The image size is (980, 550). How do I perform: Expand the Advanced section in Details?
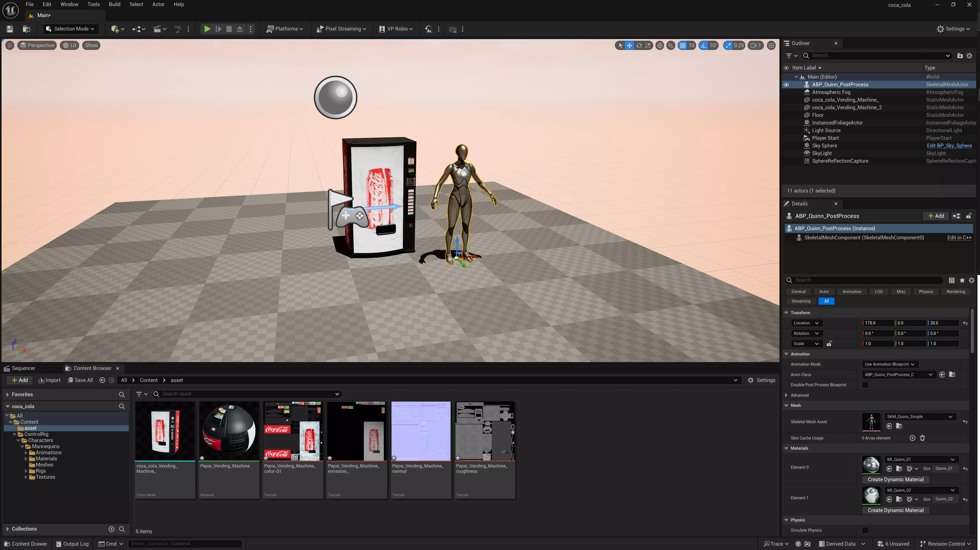pyautogui.click(x=786, y=395)
